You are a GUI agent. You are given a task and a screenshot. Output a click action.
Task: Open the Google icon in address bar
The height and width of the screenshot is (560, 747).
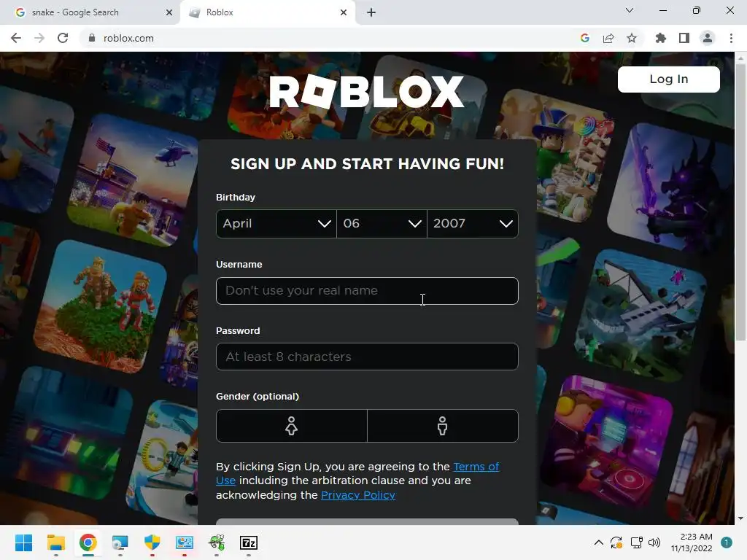585,38
